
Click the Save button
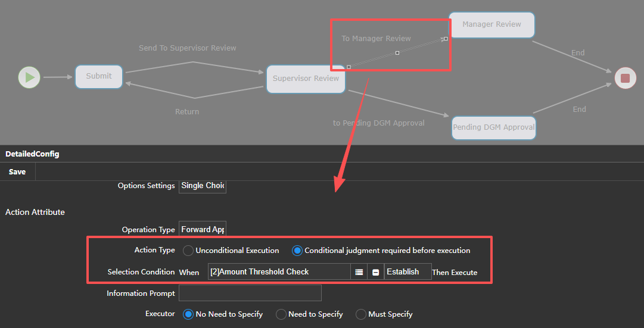coord(17,172)
